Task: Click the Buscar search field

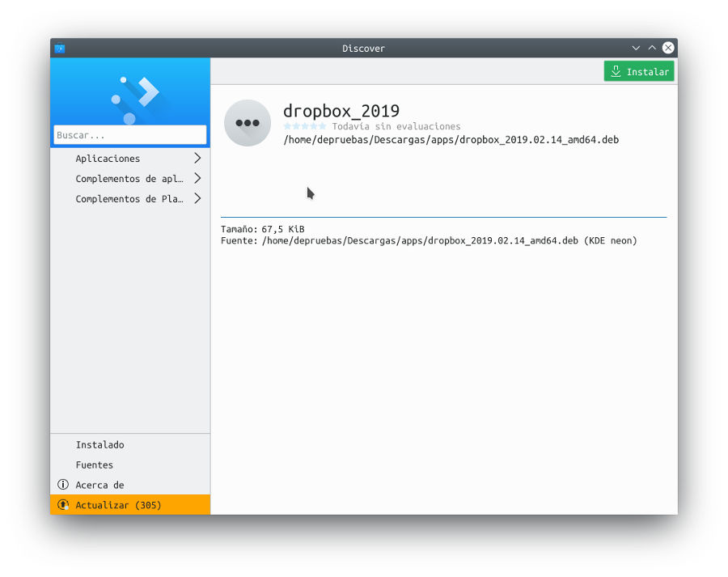Action: (x=130, y=135)
